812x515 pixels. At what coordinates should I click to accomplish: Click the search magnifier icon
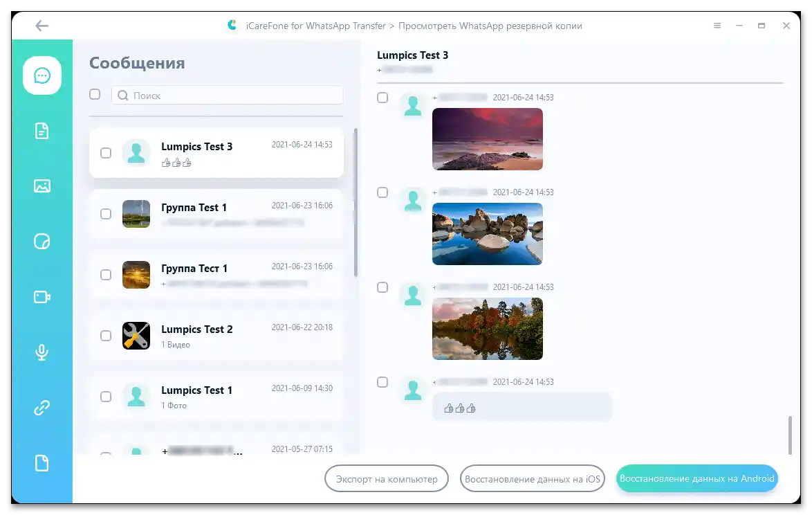click(x=122, y=96)
